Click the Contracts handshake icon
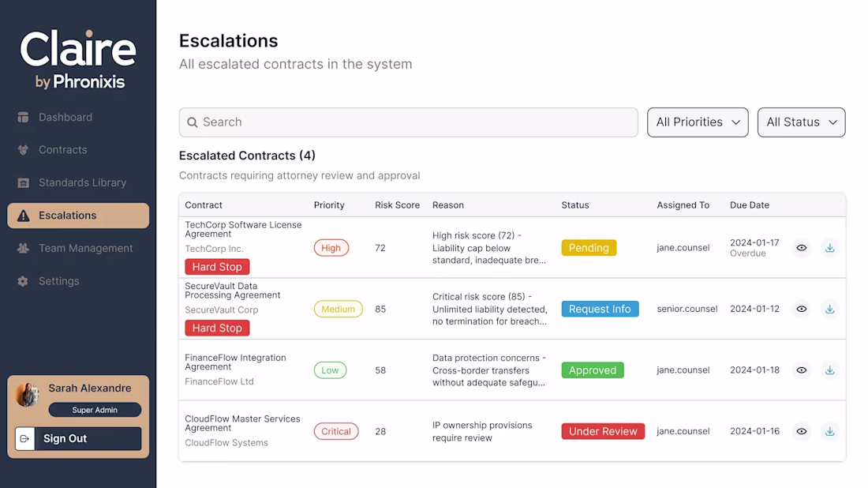The image size is (868, 488). pos(23,150)
